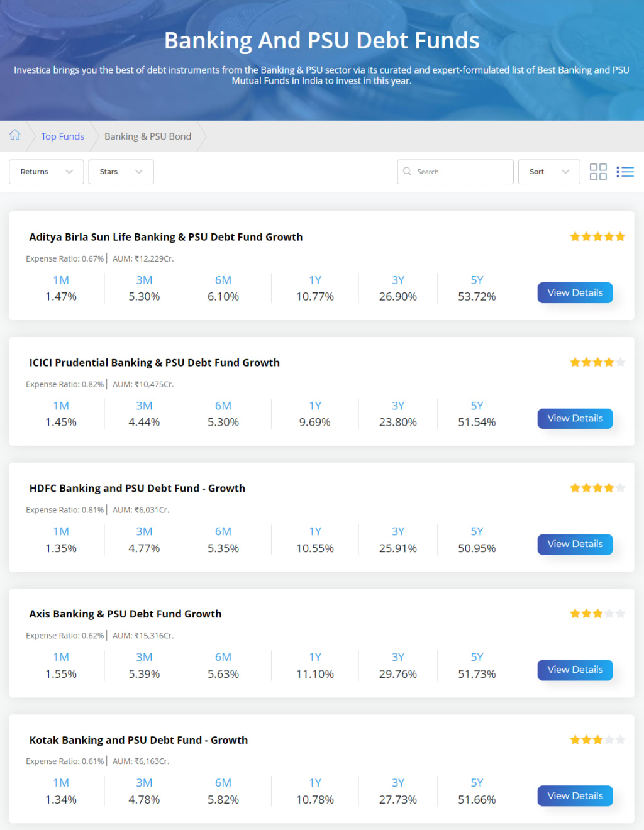The image size is (644, 830).
Task: Click ICICI 5Y return 51.54%
Action: [x=477, y=423]
